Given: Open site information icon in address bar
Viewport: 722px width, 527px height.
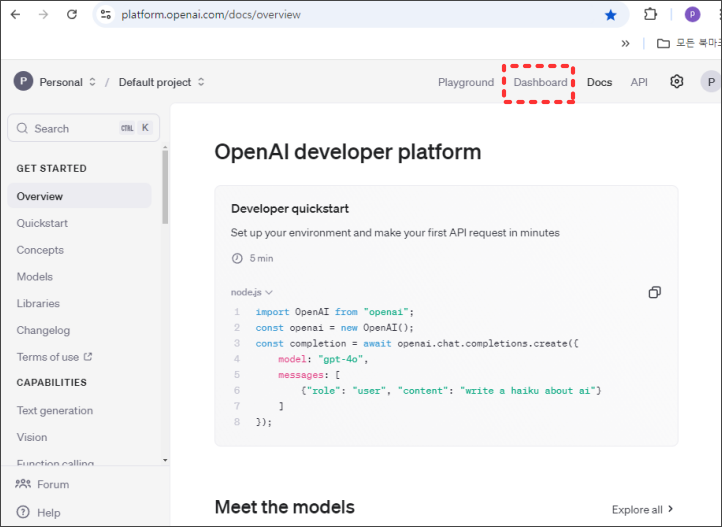Looking at the screenshot, I should click(106, 15).
